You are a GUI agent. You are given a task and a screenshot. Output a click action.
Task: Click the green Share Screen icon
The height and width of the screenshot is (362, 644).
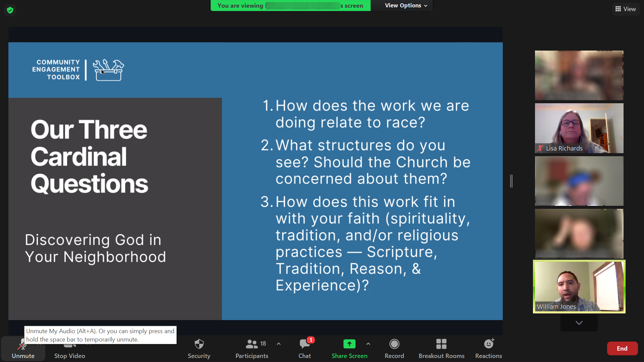click(349, 344)
